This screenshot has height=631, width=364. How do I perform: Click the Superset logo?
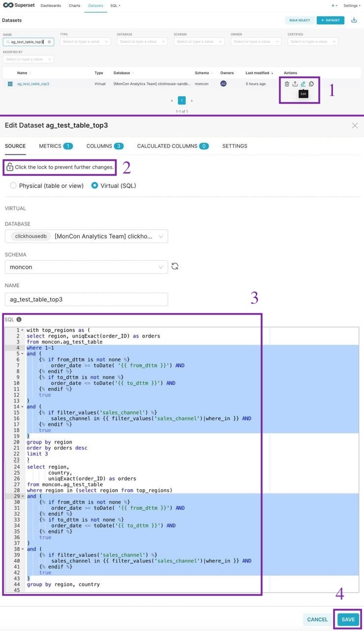pos(19,5)
